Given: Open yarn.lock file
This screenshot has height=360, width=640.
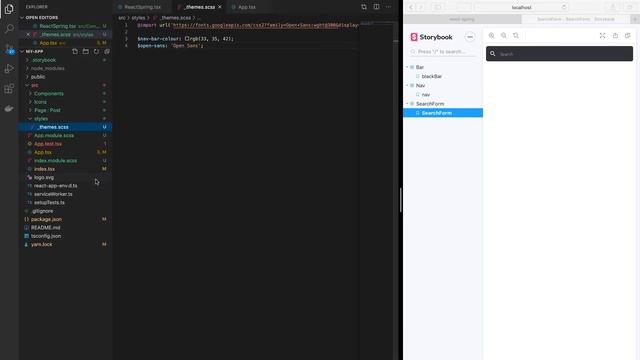Looking at the screenshot, I should [x=41, y=244].
